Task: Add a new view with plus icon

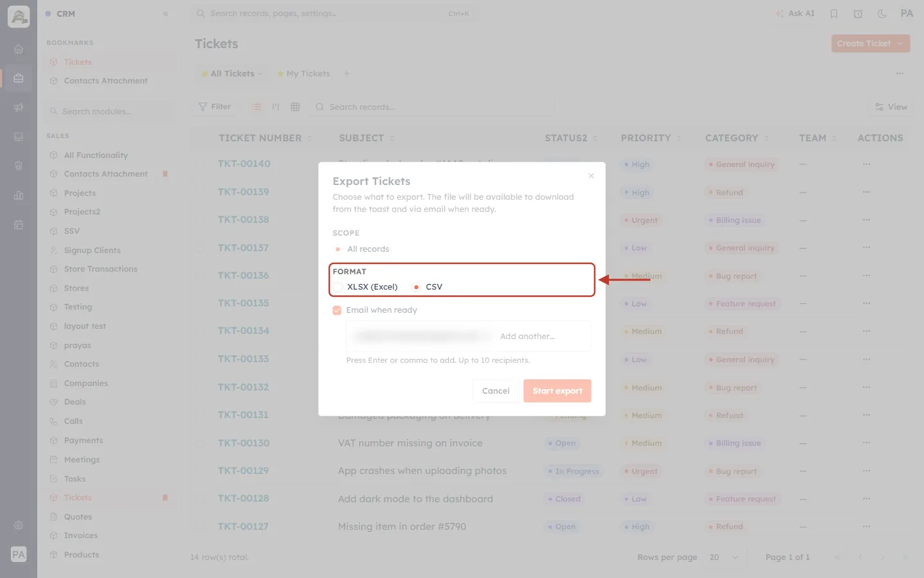Action: point(346,74)
